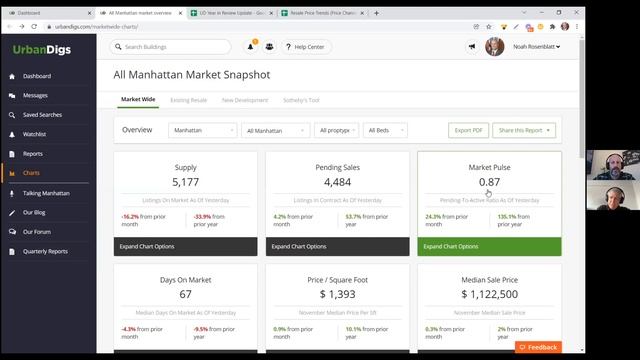640x360 pixels.
Task: Open Our Blog in sidebar
Action: pyautogui.click(x=34, y=212)
